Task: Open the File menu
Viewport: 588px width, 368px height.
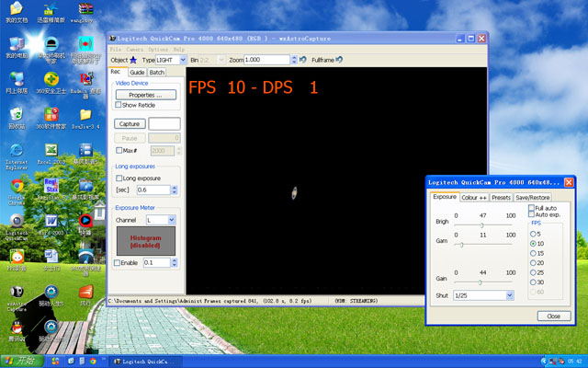Action: tap(116, 49)
